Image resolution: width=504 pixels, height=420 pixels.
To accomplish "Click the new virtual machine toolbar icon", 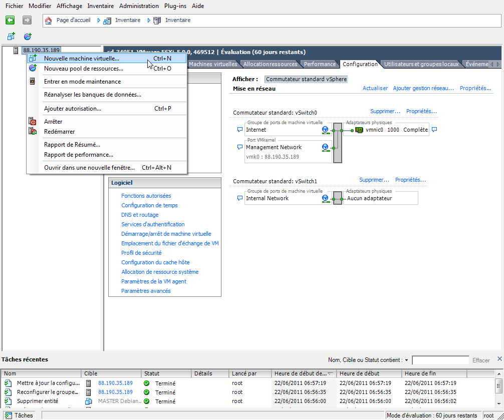I will (x=11, y=36).
